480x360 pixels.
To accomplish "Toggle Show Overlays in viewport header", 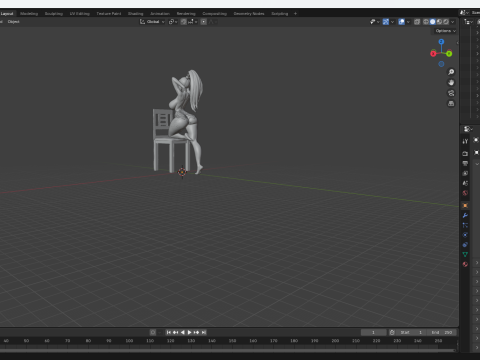I will click(401, 22).
